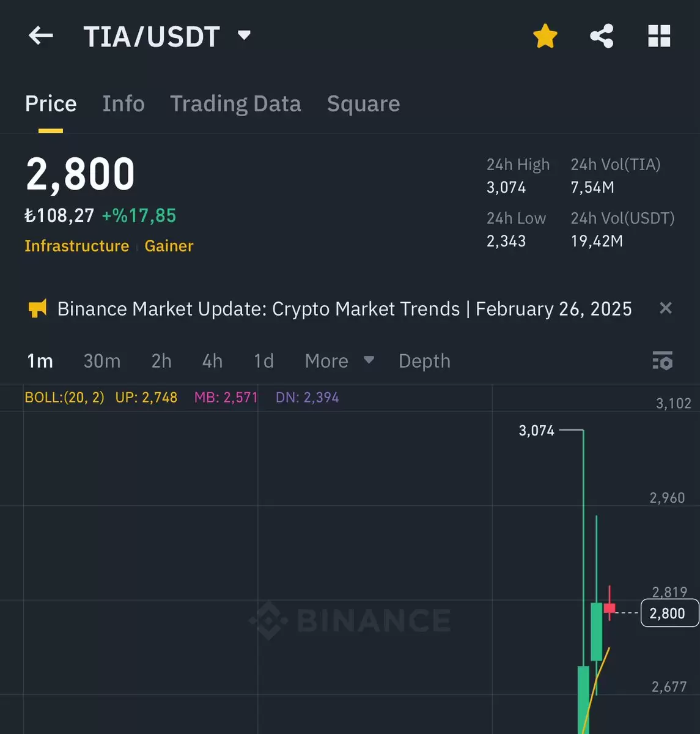
Task: Open the chart indicator settings icon
Action: click(x=663, y=361)
